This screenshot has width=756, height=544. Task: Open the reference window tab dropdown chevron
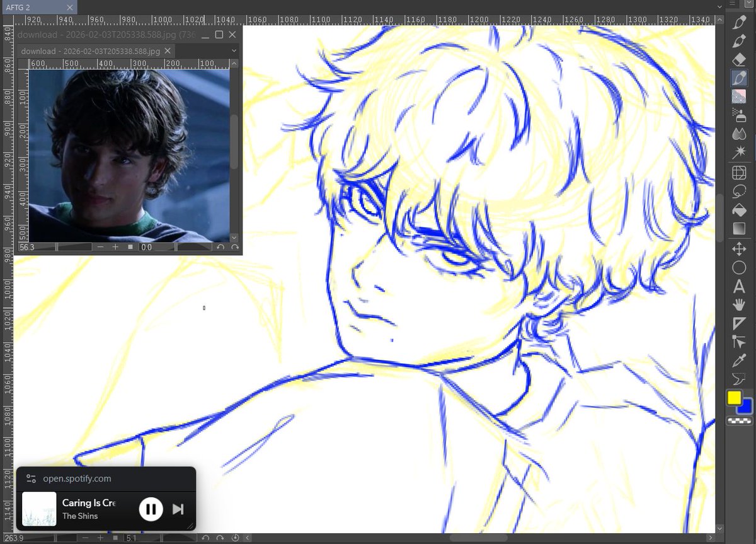[x=234, y=50]
